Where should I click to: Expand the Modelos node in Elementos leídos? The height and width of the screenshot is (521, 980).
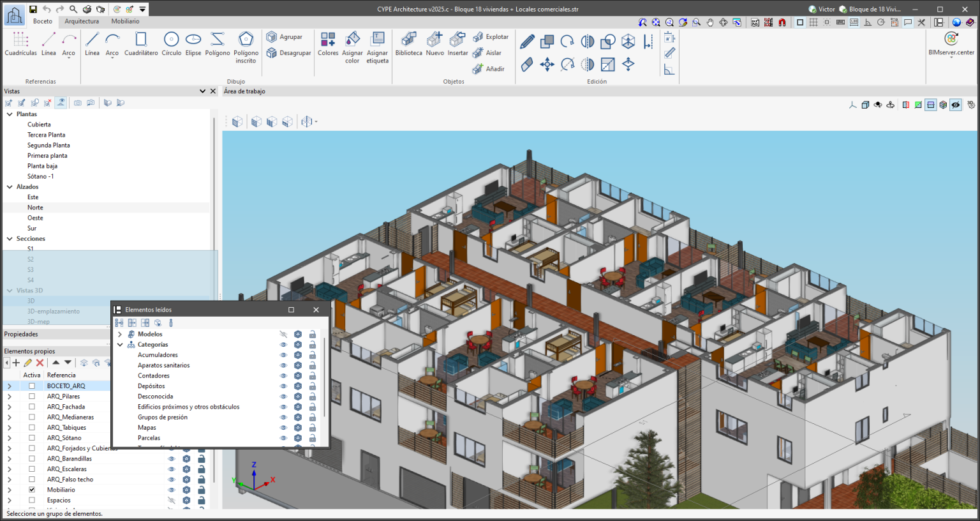coord(119,335)
